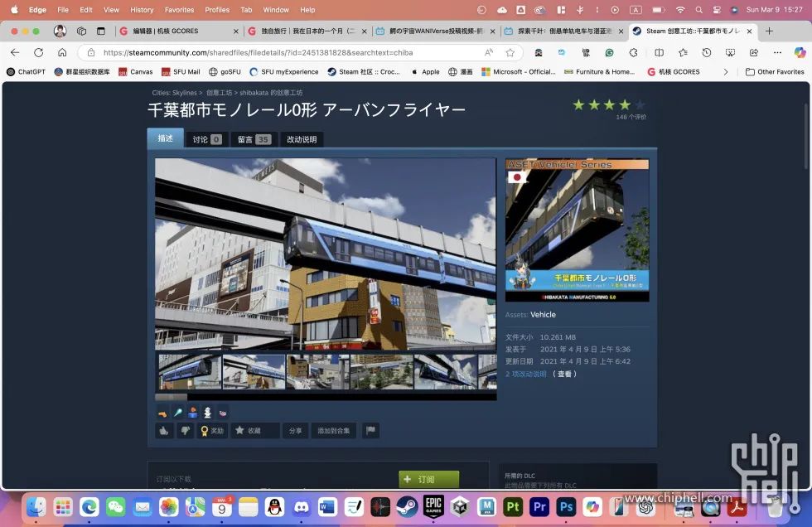Click 添加到合集 add to collection

[333, 431]
